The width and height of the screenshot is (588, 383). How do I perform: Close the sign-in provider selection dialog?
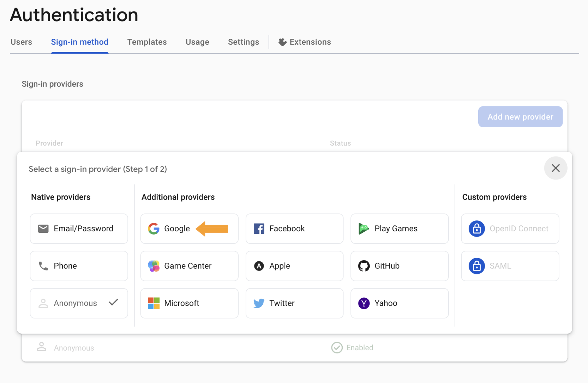pyautogui.click(x=556, y=168)
